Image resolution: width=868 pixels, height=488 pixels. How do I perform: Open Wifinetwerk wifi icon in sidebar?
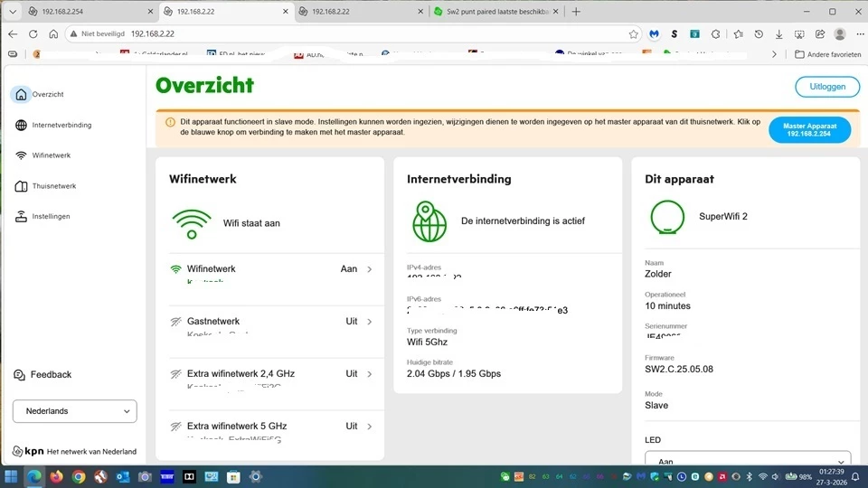coord(21,155)
